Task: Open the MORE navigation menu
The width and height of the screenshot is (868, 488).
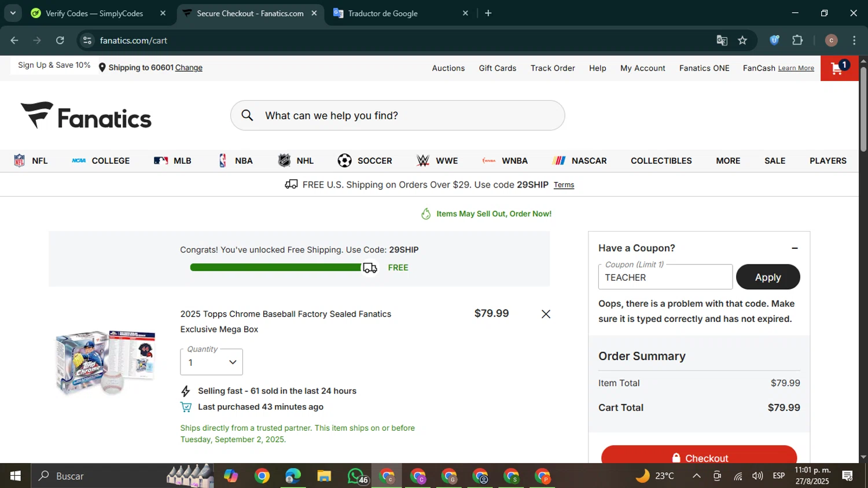Action: click(x=728, y=161)
